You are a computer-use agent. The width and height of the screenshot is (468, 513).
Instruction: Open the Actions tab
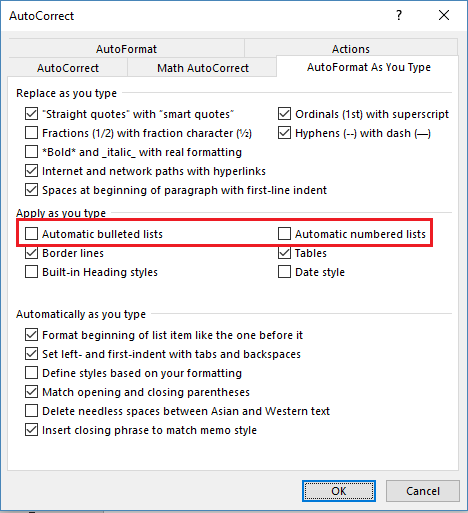(x=351, y=49)
